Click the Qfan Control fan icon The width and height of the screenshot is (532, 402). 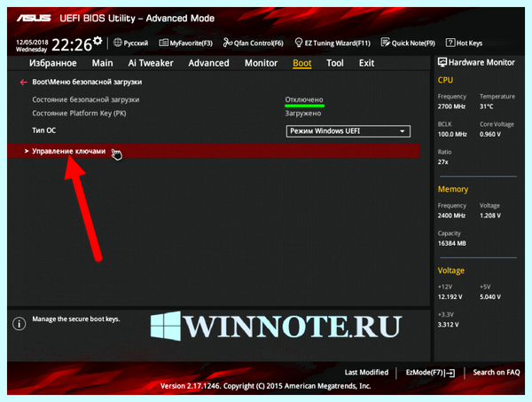(x=227, y=43)
